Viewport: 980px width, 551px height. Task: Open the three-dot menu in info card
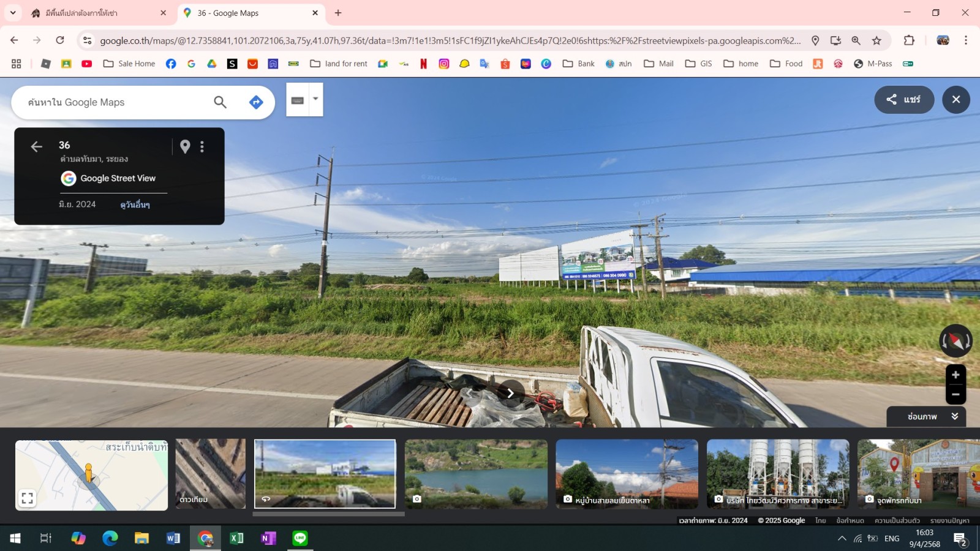click(202, 146)
